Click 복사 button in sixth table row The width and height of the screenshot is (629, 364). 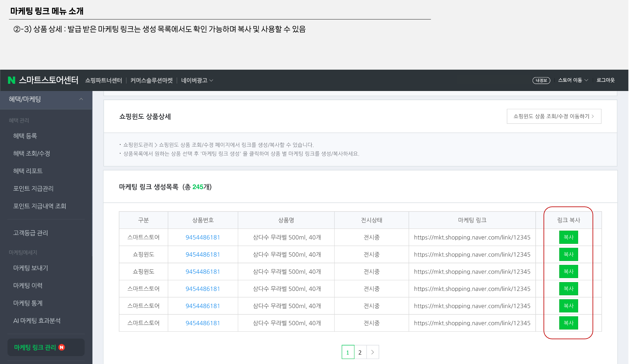pos(569,323)
